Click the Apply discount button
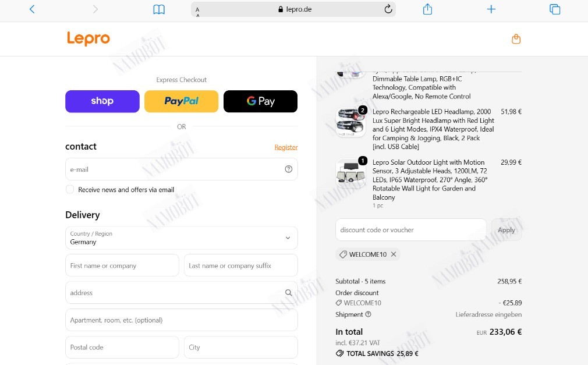Image resolution: width=588 pixels, height=365 pixels. [x=506, y=230]
